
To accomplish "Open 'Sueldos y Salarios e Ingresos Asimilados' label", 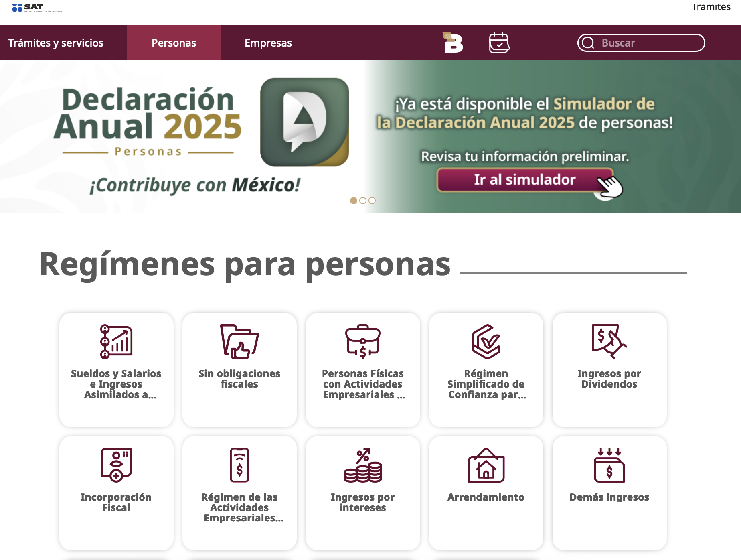I will coord(116,384).
